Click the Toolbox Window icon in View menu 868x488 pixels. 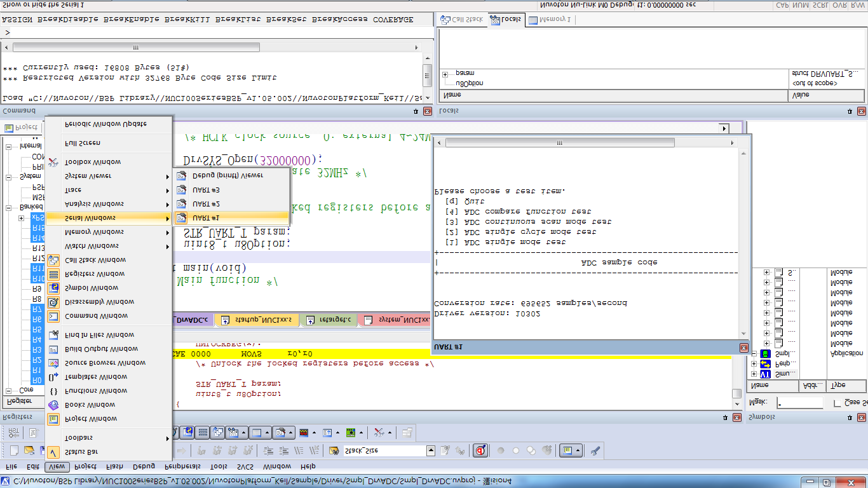point(53,162)
